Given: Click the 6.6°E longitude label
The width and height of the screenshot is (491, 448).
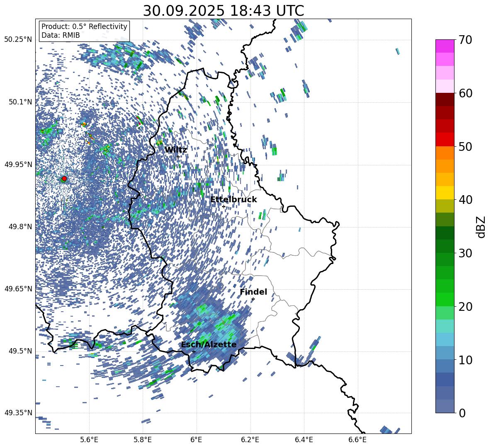Looking at the screenshot, I should click(357, 440).
